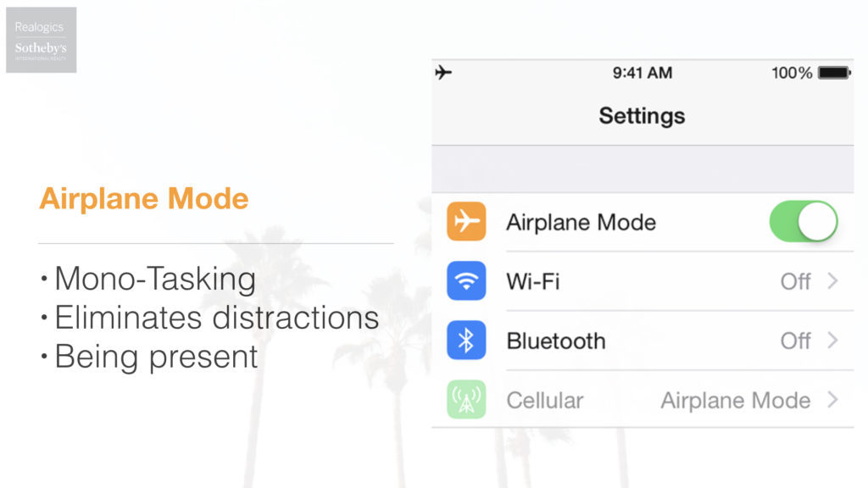Click the Wi-Fi Off status text
868x488 pixels.
pos(795,281)
